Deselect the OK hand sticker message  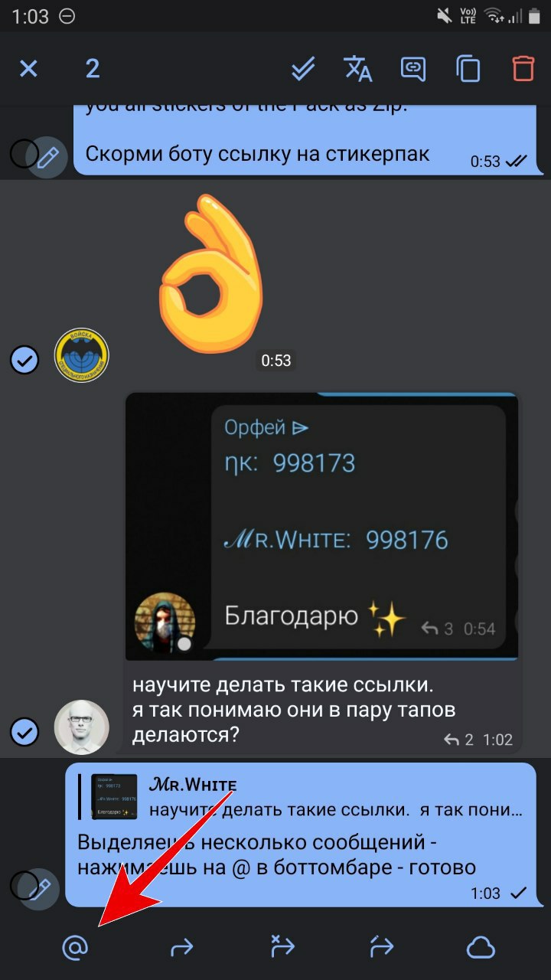coord(24,358)
